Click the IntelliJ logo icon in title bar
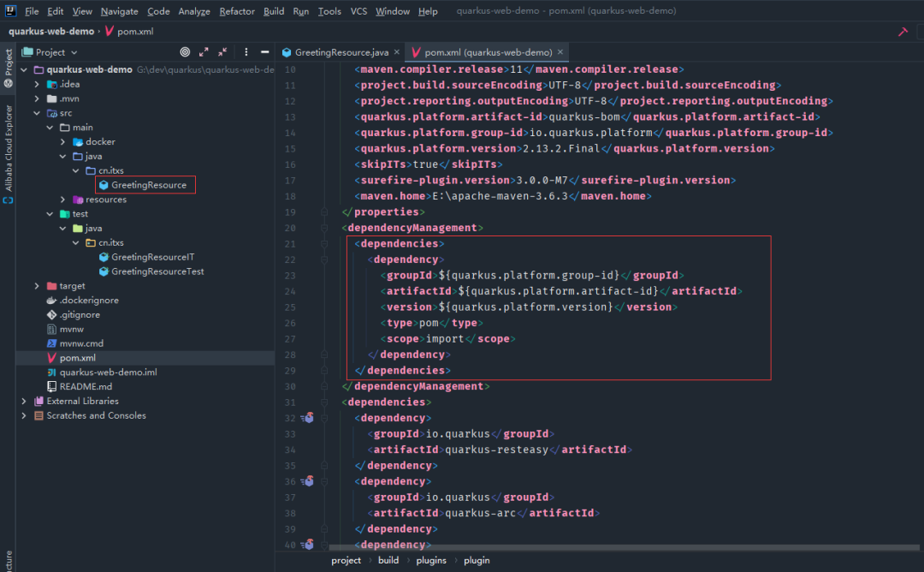924x572 pixels. 10,10
